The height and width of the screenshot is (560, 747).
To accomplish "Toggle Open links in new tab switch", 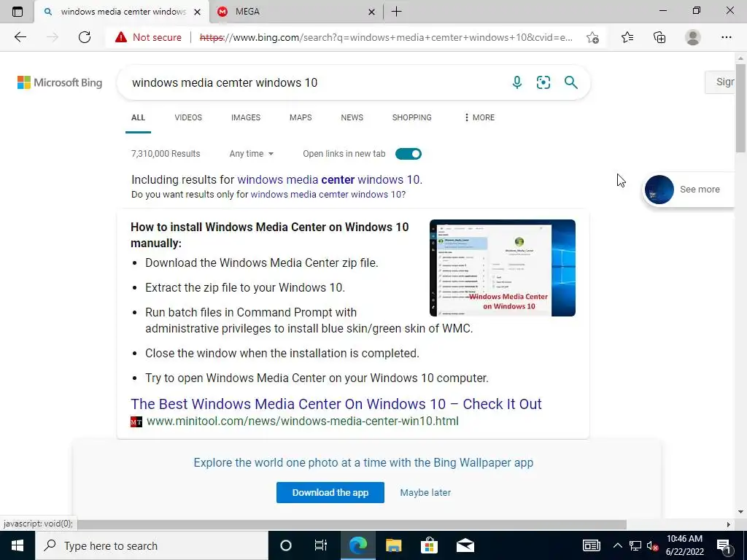I will tap(409, 154).
